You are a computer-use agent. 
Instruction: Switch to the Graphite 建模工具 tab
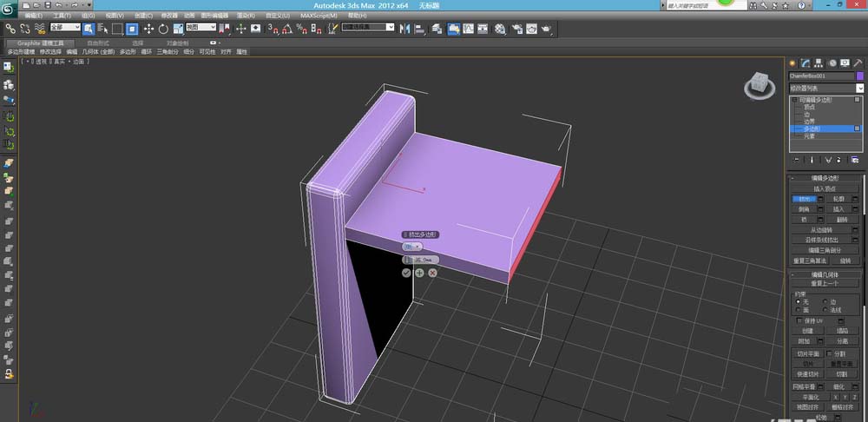pyautogui.click(x=41, y=43)
